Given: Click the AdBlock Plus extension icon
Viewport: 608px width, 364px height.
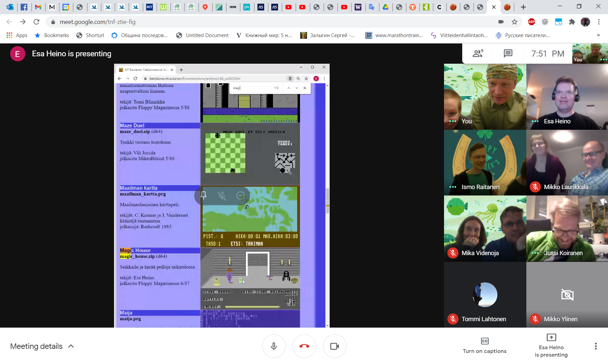Looking at the screenshot, I should [531, 22].
